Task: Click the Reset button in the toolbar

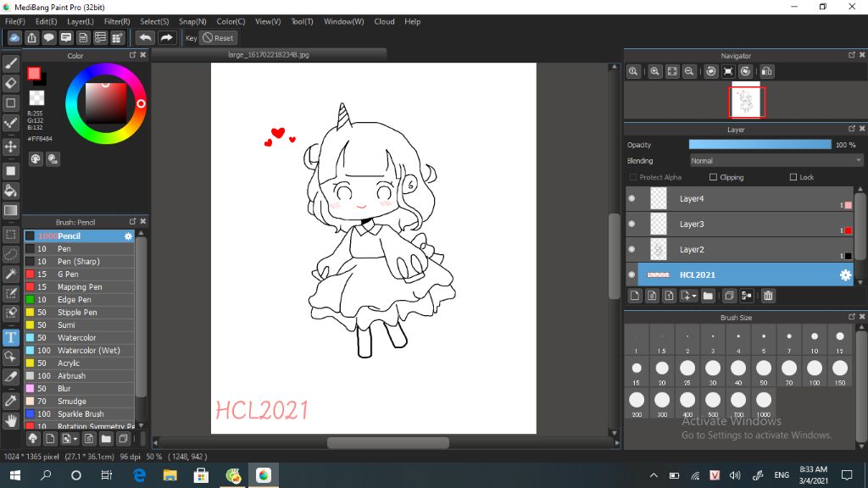Action: [x=218, y=37]
